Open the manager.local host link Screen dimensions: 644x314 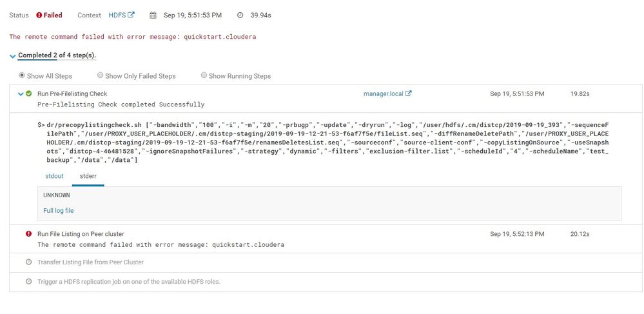coord(383,93)
